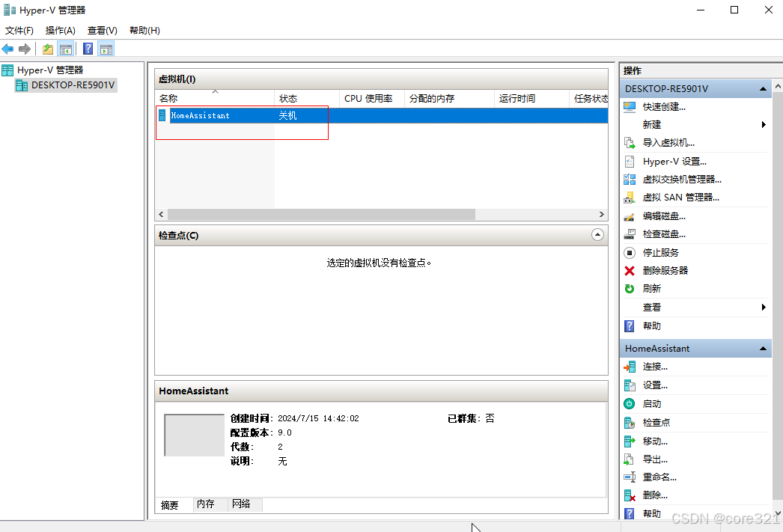The height and width of the screenshot is (532, 783).
Task: Click the Connect (连接) icon for HomeAssistant
Action: (x=630, y=367)
